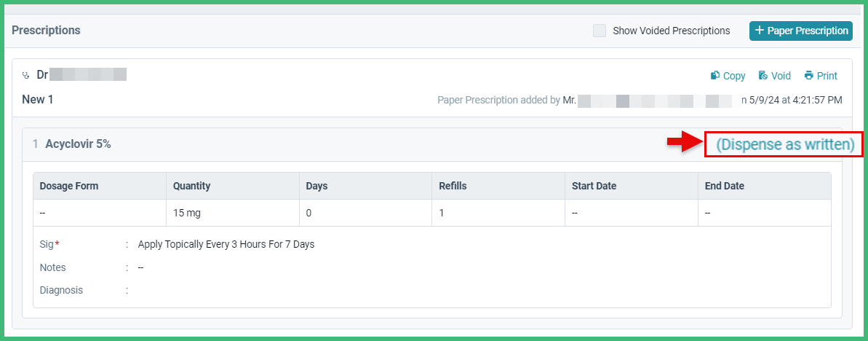This screenshot has width=868, height=341.
Task: Click the Sig instructions text
Action: (x=226, y=244)
